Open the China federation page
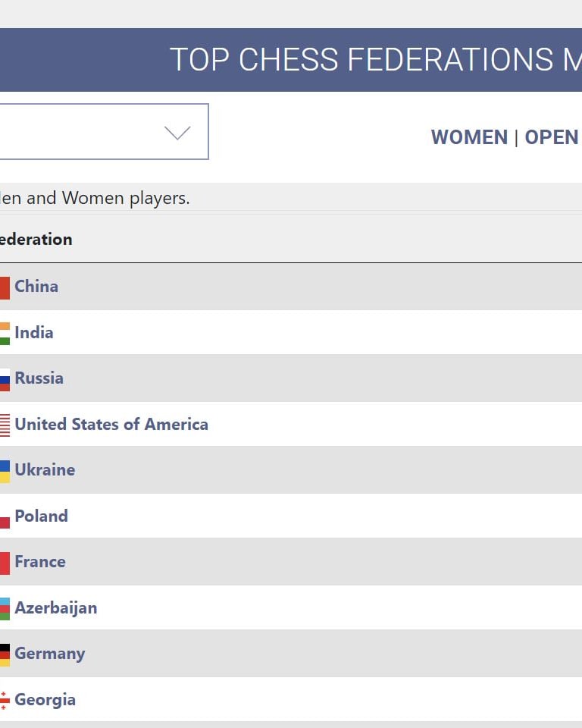This screenshot has width=582, height=728. [x=36, y=286]
